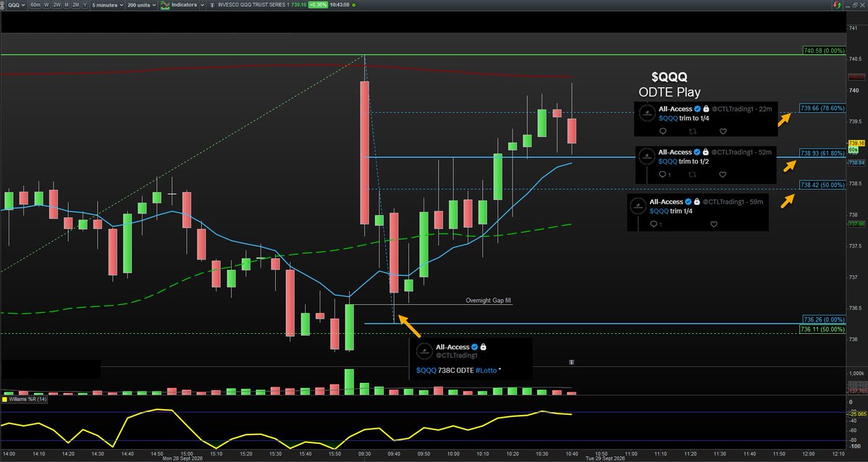
Task: Click the red-green sync arrows icon
Action: pos(838,4)
